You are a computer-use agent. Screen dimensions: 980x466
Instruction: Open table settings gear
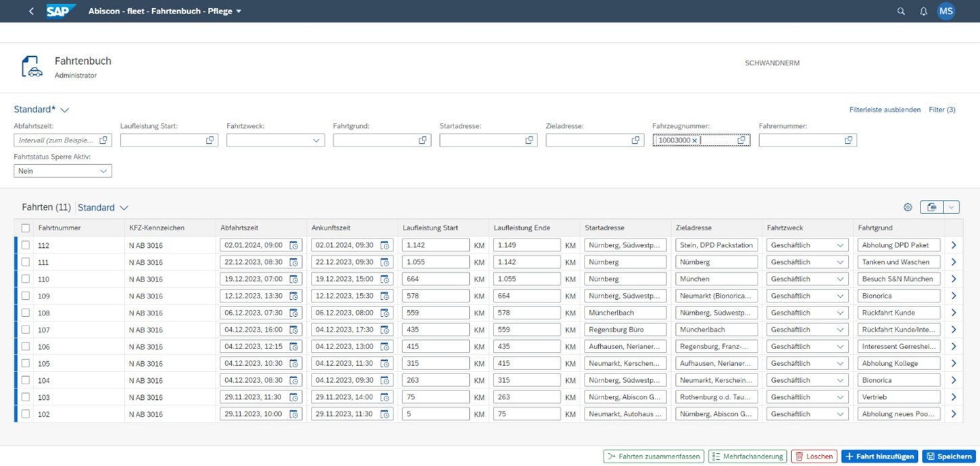pyautogui.click(x=908, y=207)
